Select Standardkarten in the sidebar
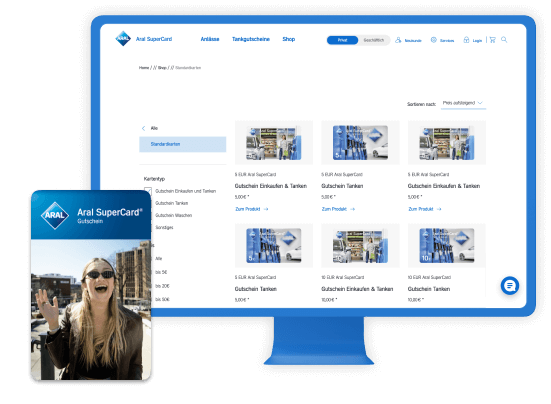 (x=182, y=144)
